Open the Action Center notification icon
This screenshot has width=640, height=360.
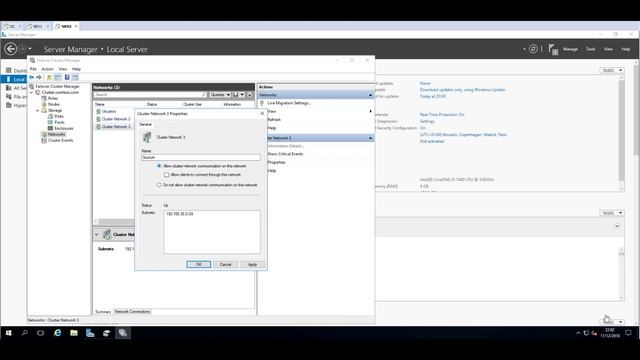coord(628,333)
